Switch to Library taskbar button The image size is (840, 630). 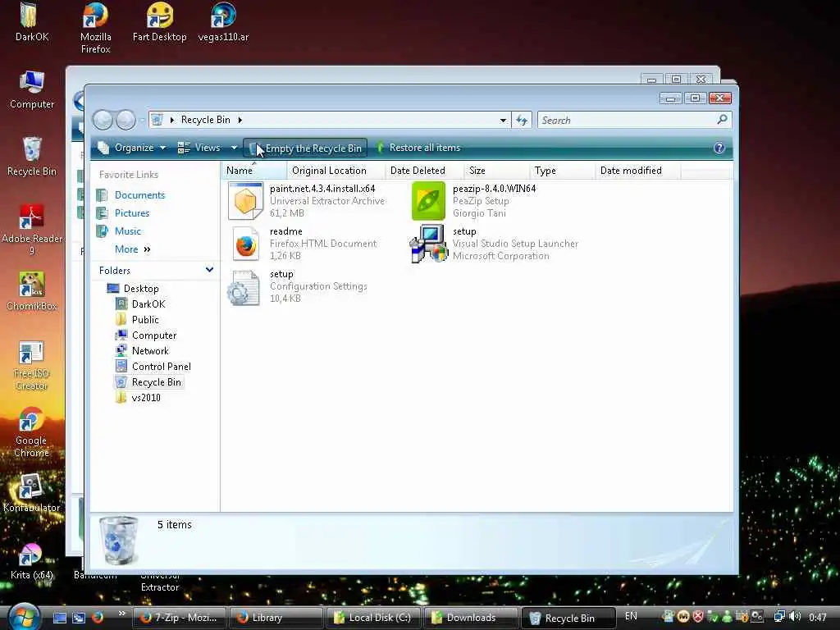click(276, 618)
